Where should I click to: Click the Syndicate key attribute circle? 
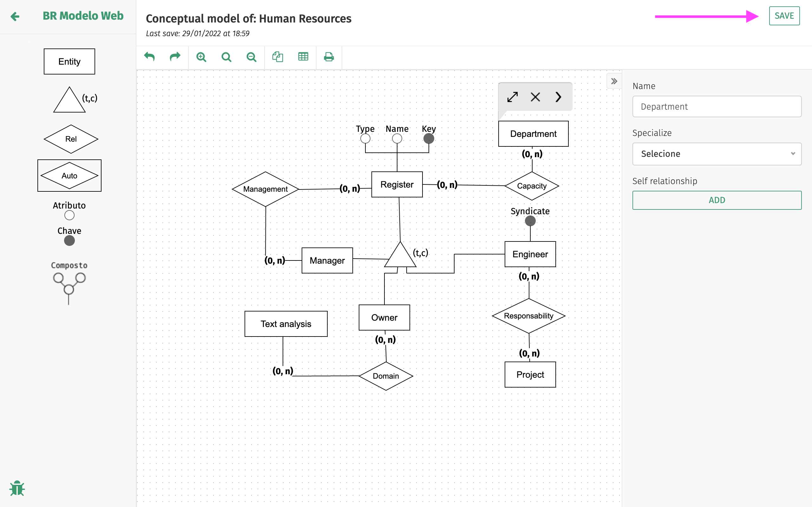tap(530, 221)
